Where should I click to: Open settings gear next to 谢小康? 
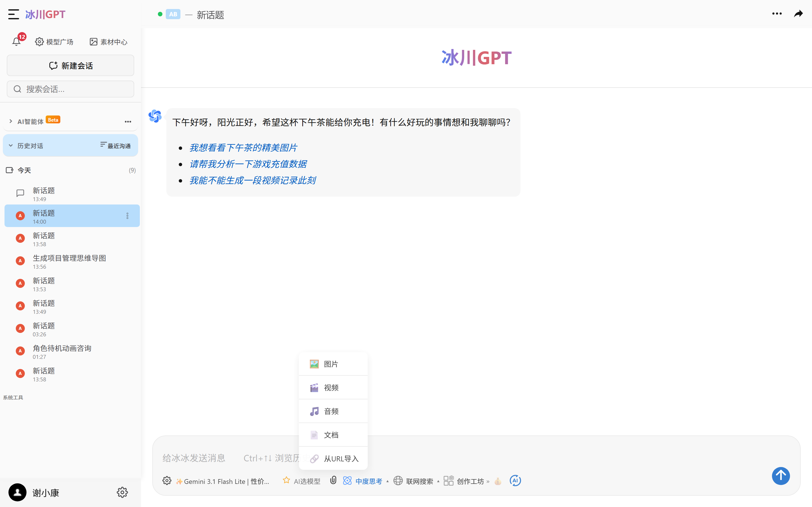coord(122,492)
